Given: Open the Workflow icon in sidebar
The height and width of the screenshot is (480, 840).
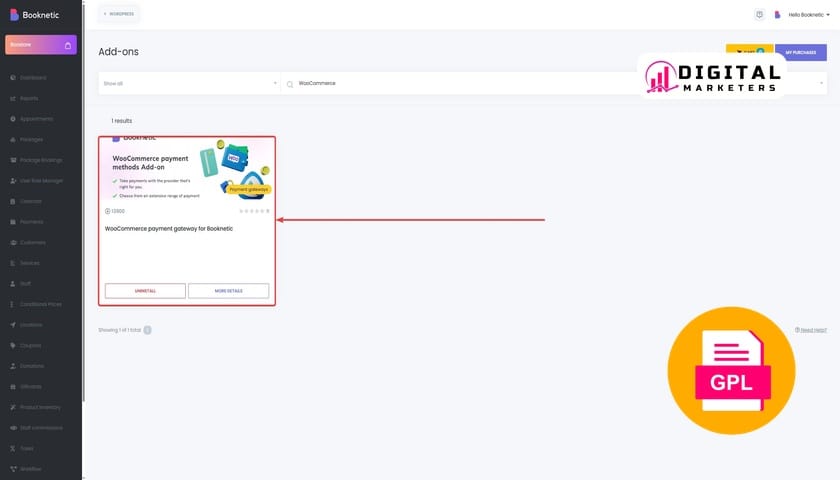Looking at the screenshot, I should [x=12, y=469].
